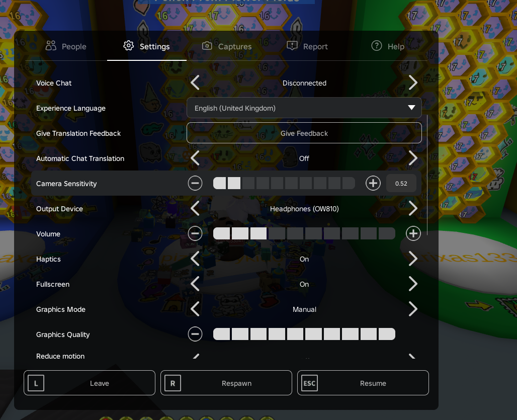This screenshot has width=517, height=420.
Task: Click the Help question mark icon
Action: pyautogui.click(x=377, y=45)
